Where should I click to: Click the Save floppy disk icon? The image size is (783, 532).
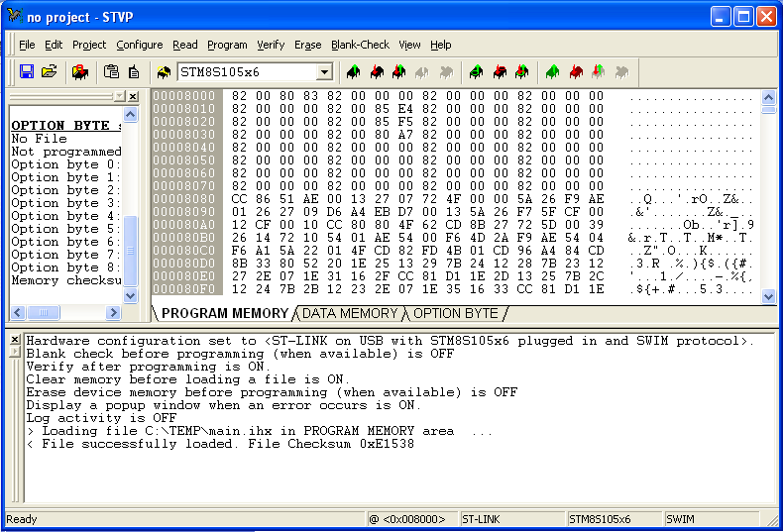pyautogui.click(x=27, y=72)
